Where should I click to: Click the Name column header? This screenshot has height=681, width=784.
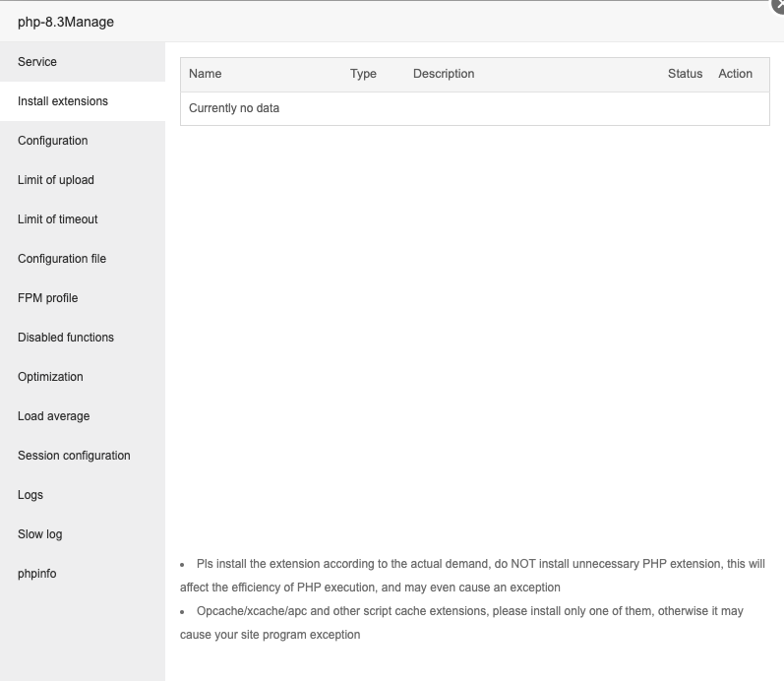(x=206, y=74)
